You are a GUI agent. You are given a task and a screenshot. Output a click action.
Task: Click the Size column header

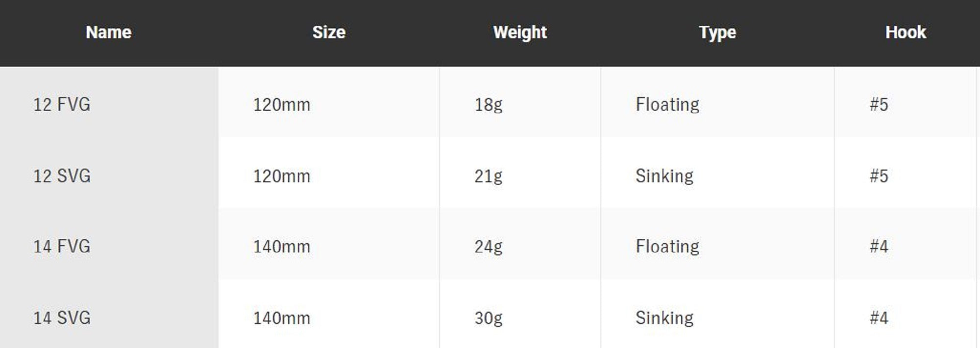click(329, 32)
